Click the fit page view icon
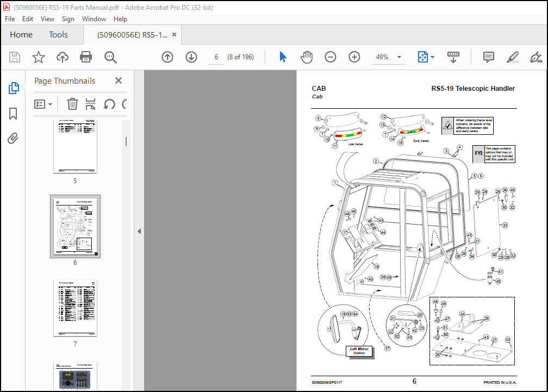Image resolution: width=548 pixels, height=392 pixels. click(x=423, y=57)
